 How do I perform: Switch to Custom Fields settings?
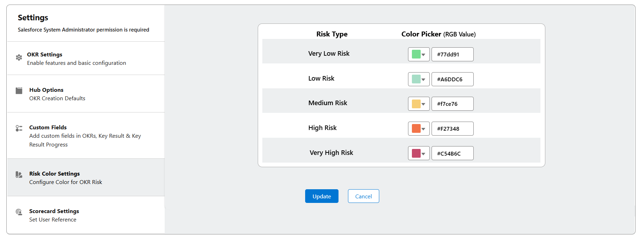[48, 127]
